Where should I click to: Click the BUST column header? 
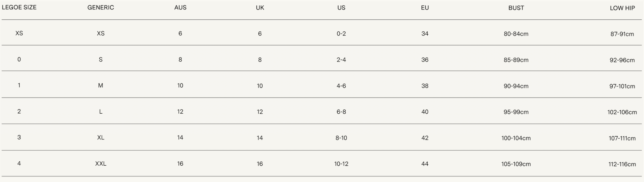click(x=516, y=8)
